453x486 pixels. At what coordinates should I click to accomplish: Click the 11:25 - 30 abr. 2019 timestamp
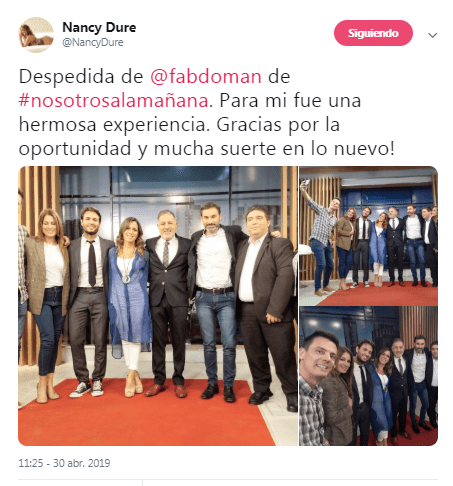(x=64, y=463)
